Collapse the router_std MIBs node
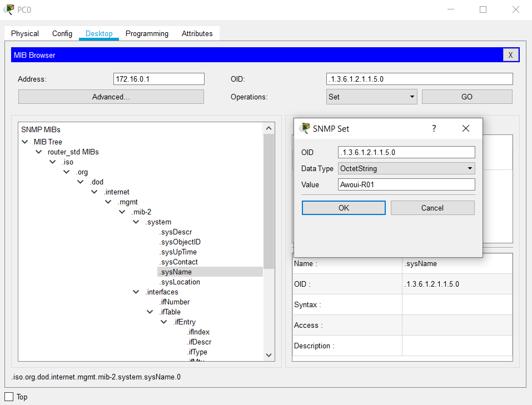The width and height of the screenshot is (532, 405). (x=39, y=152)
